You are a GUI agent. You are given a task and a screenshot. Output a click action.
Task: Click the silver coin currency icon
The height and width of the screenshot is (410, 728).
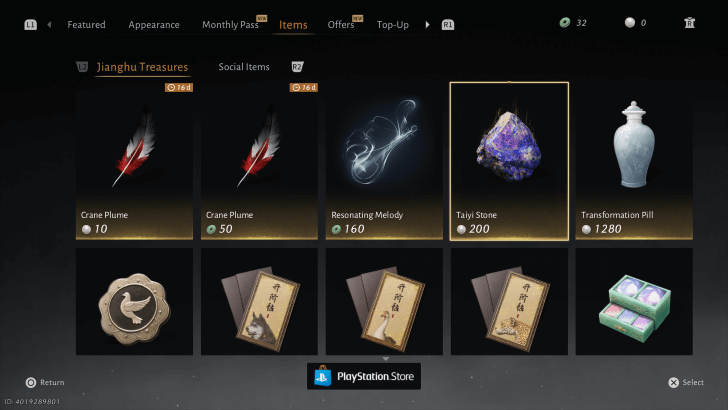pos(630,23)
